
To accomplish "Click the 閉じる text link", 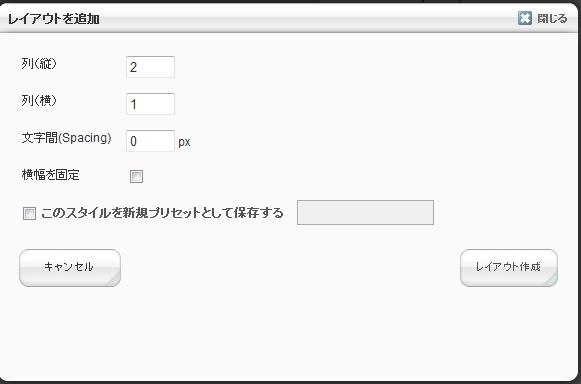I will pyautogui.click(x=552, y=19).
